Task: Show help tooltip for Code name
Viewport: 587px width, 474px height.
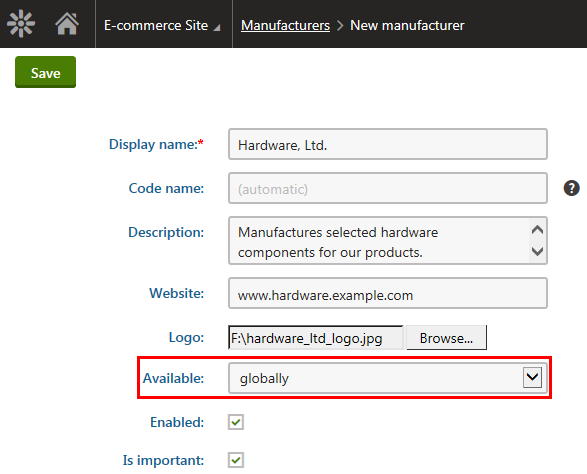Action: (x=571, y=188)
